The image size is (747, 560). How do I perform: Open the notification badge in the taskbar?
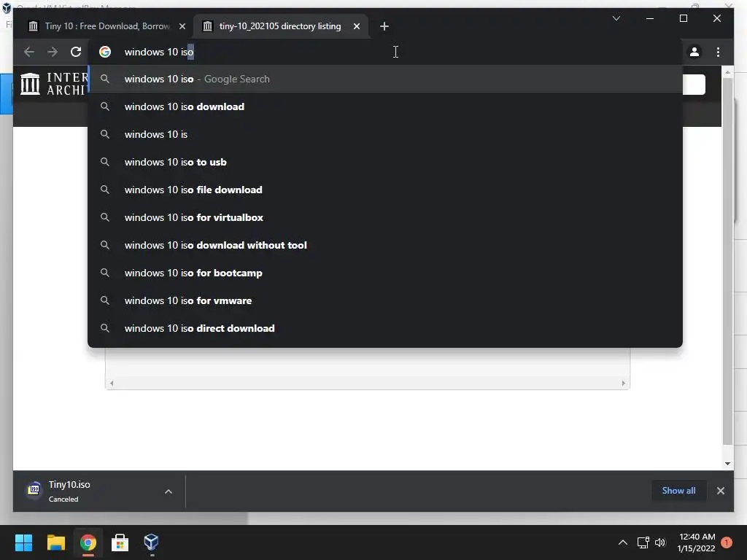point(727,542)
